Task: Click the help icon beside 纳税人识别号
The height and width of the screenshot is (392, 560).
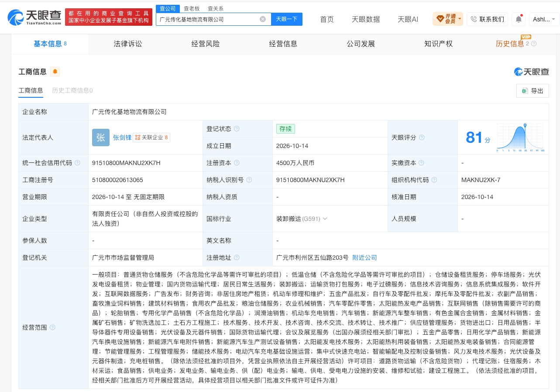Action: coord(249,180)
